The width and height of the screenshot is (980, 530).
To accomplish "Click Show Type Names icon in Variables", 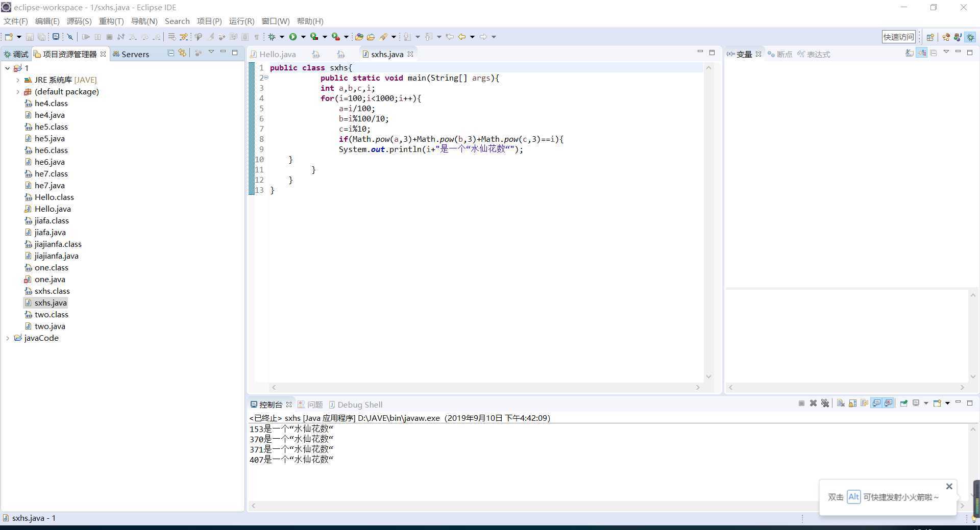I will pos(910,53).
